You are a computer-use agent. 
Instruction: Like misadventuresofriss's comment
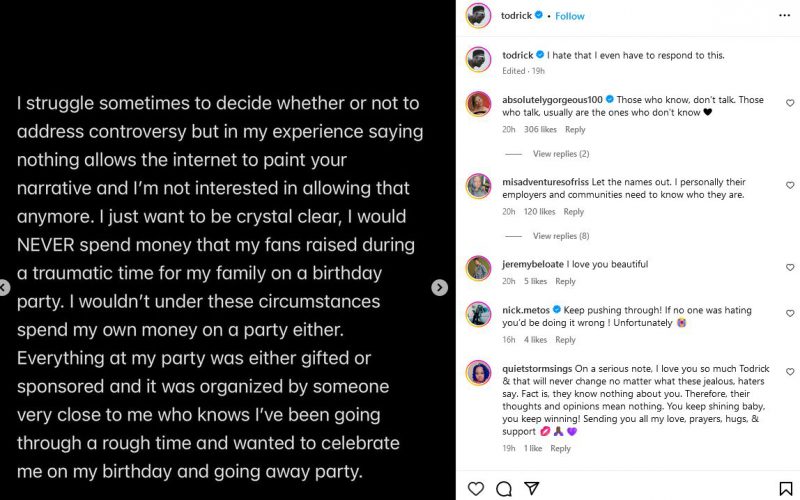coord(789,185)
